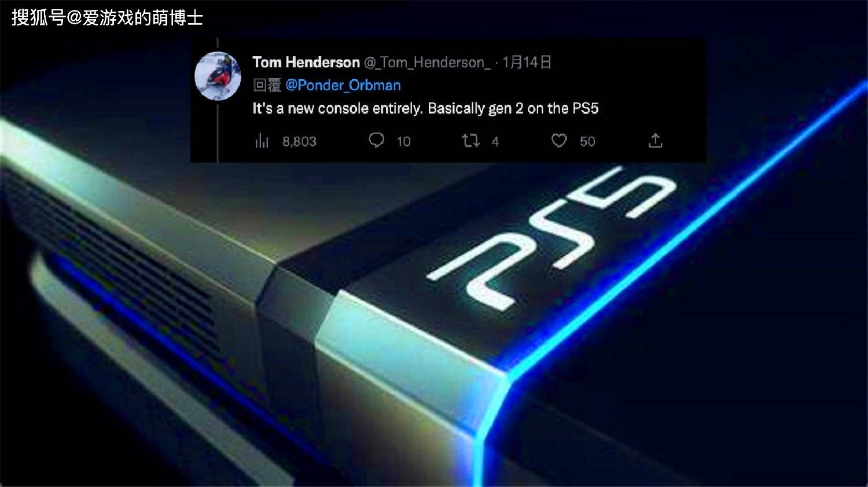The width and height of the screenshot is (868, 487).
Task: Open the share upload arrow icon
Action: click(655, 141)
